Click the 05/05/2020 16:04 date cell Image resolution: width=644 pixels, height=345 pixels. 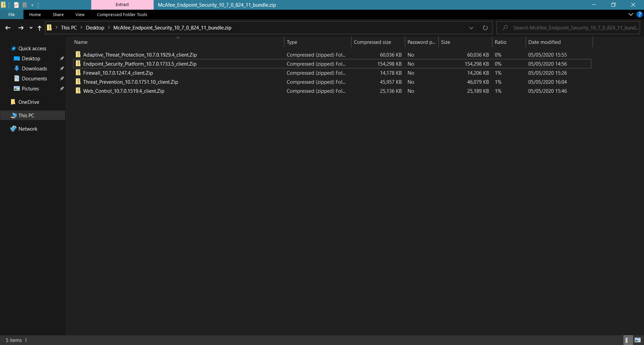click(547, 82)
